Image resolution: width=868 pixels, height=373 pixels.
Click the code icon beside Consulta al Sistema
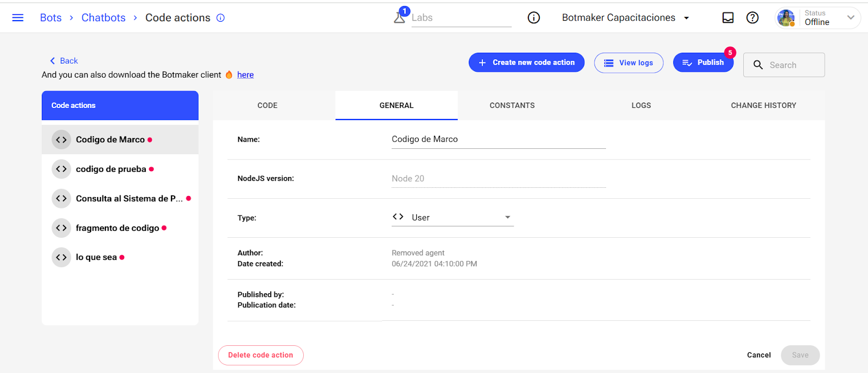pos(61,198)
